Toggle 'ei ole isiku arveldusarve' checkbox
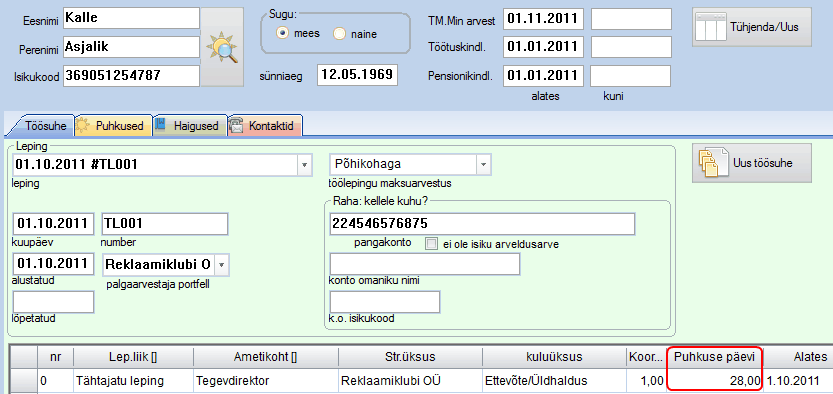Viewport: 833px width, 394px height. pyautogui.click(x=432, y=244)
